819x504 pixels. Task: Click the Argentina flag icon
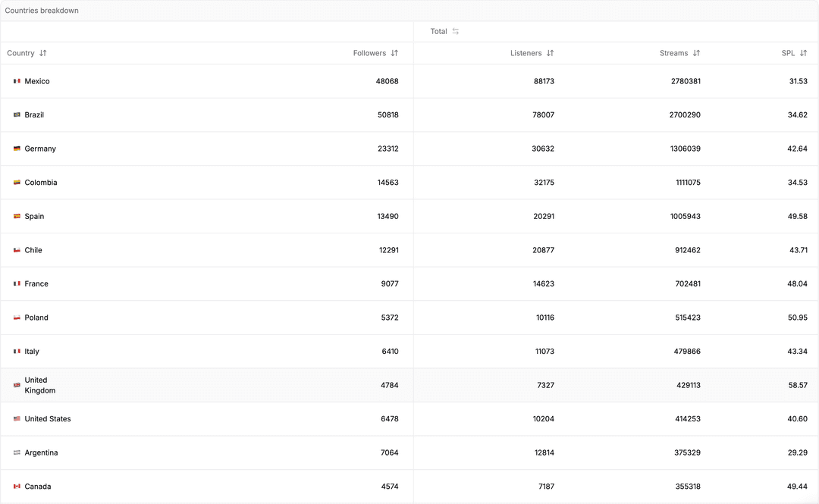[x=16, y=452]
